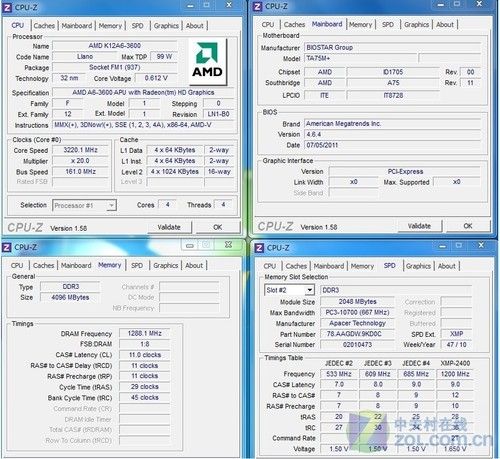Click the BIOS Date value 07/05/2011
Image resolution: width=500 pixels, height=459 pixels.
coord(393,145)
